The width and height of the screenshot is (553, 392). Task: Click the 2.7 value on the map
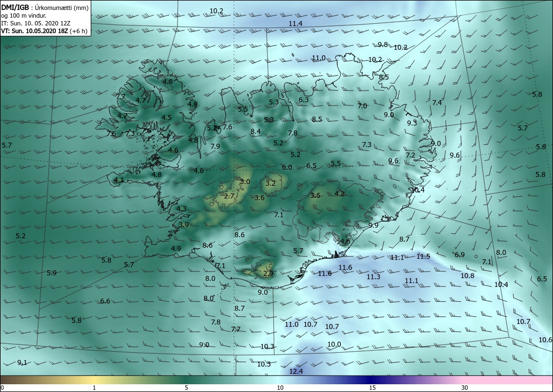(229, 196)
